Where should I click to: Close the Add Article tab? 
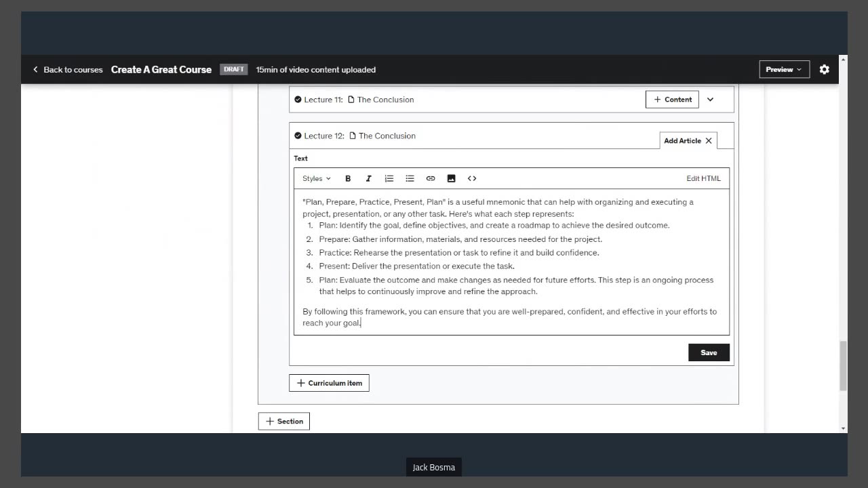709,141
